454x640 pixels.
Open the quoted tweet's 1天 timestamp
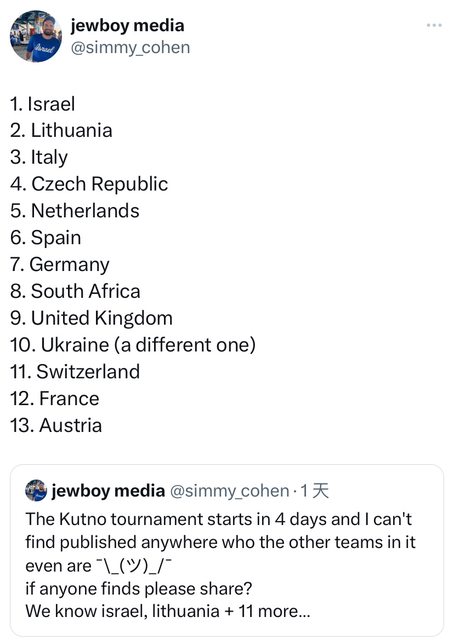click(x=314, y=491)
